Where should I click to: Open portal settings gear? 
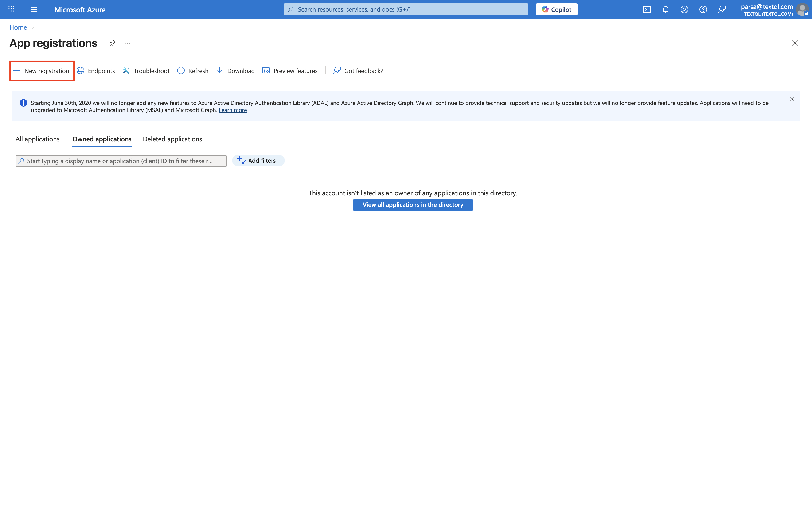684,9
